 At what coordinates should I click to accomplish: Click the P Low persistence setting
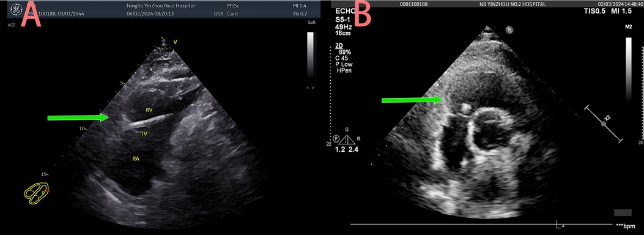tap(344, 64)
